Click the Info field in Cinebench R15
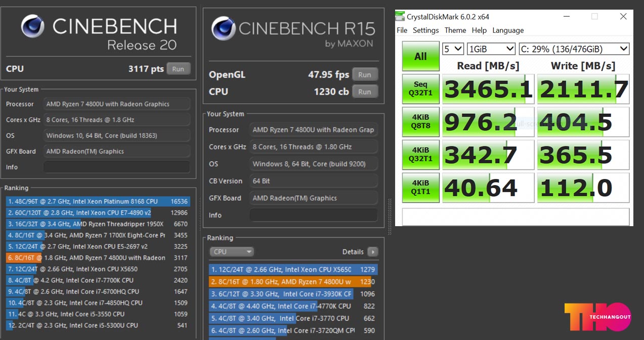The image size is (644, 340). (314, 215)
